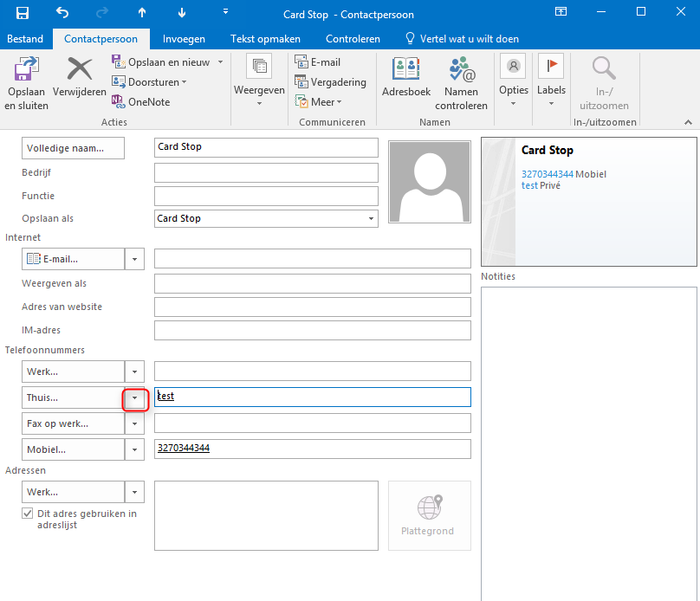Viewport: 700px width, 601px height.
Task: Click the Thuis... phone button
Action: tap(74, 397)
